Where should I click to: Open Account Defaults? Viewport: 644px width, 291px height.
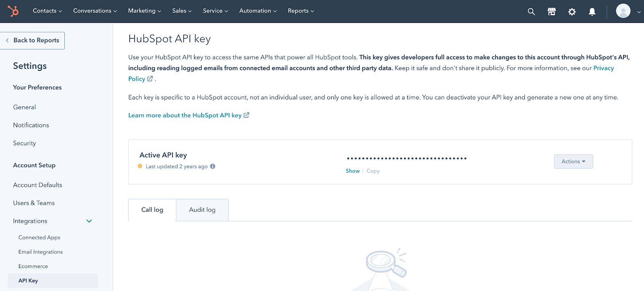pos(37,185)
